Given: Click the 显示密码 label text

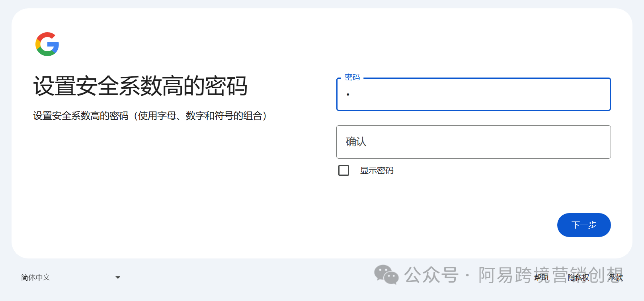Looking at the screenshot, I should (377, 171).
